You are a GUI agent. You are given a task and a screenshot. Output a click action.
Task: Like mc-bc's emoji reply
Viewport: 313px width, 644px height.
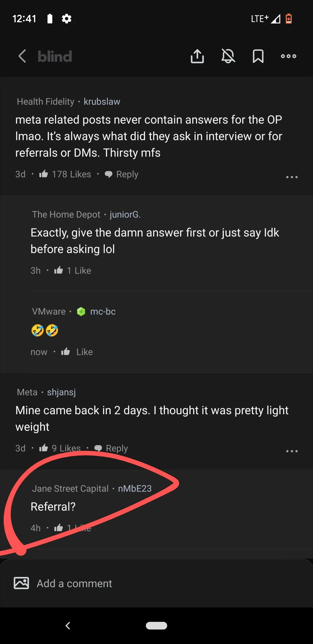click(66, 352)
